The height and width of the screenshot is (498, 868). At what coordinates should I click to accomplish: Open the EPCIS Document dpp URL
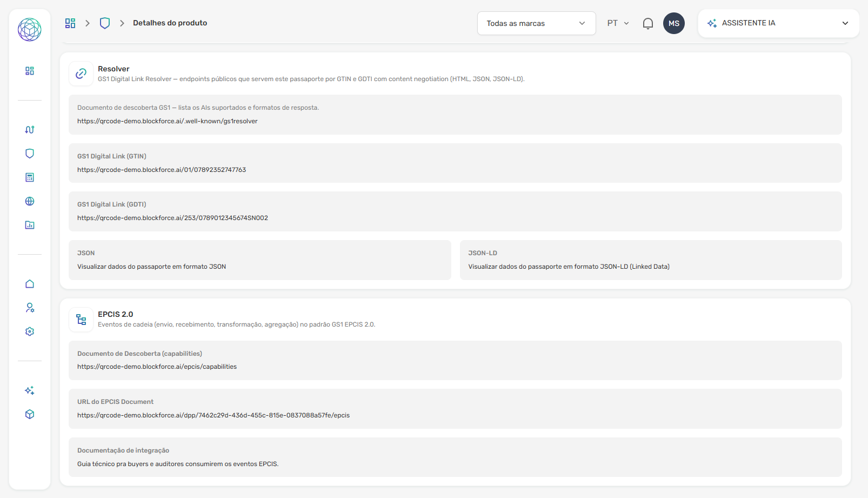tap(213, 415)
